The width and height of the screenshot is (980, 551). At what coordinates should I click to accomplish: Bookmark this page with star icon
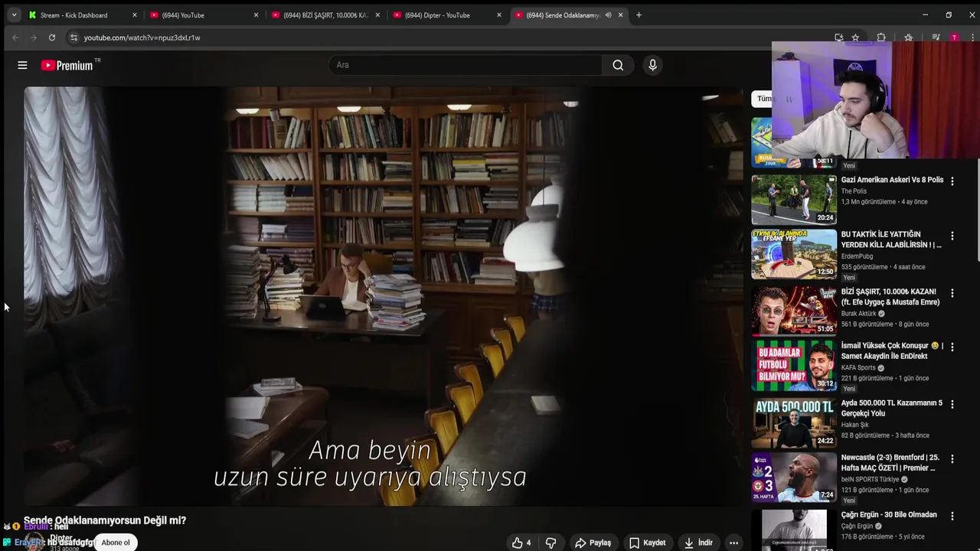click(855, 37)
